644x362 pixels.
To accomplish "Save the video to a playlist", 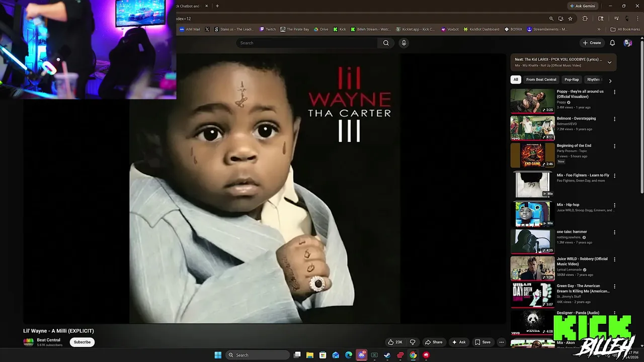I will [482, 342].
